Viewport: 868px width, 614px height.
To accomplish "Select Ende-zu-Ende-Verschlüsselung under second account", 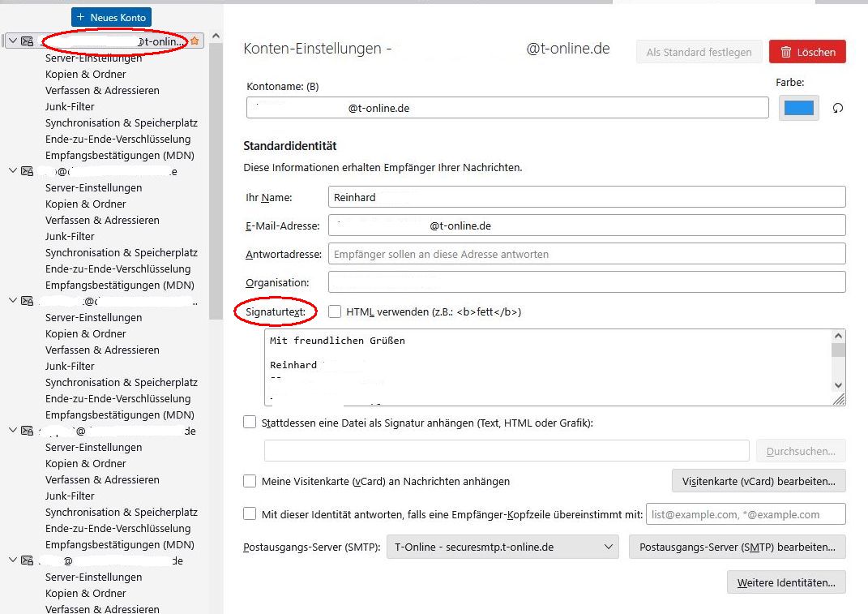I will coord(118,268).
